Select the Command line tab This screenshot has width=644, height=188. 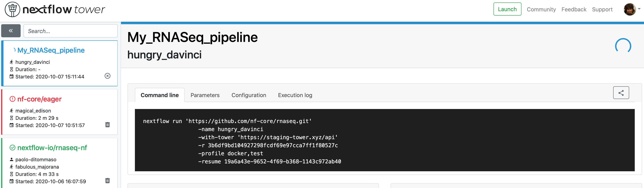(160, 95)
